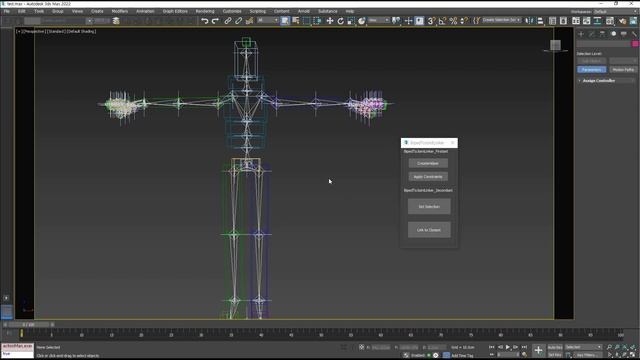Screen dimensions: 640x360
Task: Click the Apply Constraints button
Action: (428, 177)
